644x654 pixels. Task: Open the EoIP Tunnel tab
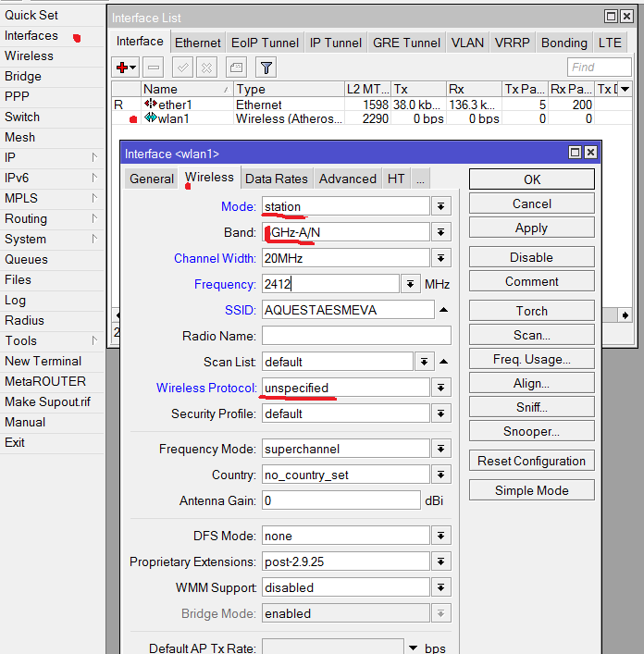point(265,43)
